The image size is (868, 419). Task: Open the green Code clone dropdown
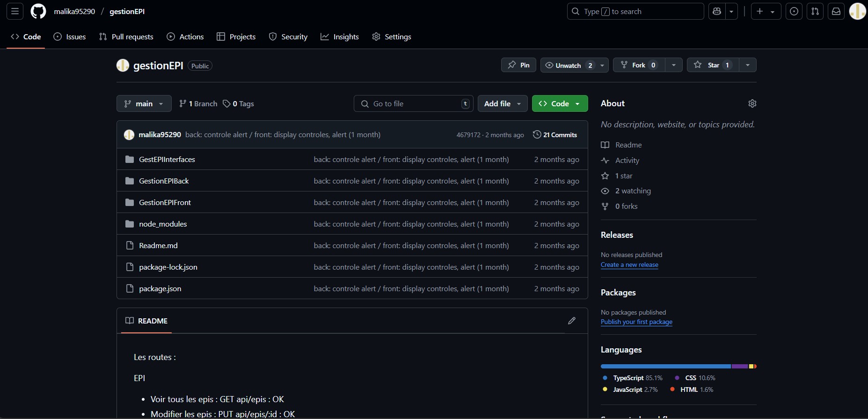560,103
